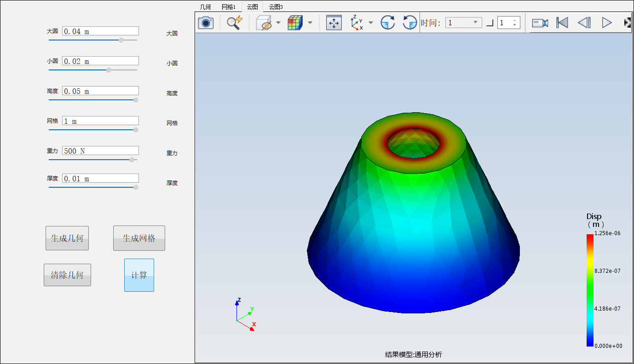
Task: Click the toolbar overflow arrow at right
Action: (x=627, y=23)
